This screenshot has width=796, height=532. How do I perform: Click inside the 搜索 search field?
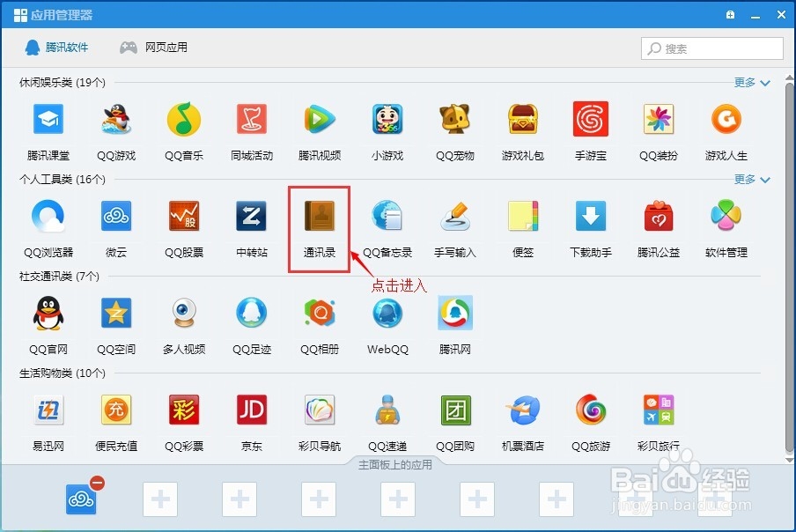pyautogui.click(x=711, y=48)
